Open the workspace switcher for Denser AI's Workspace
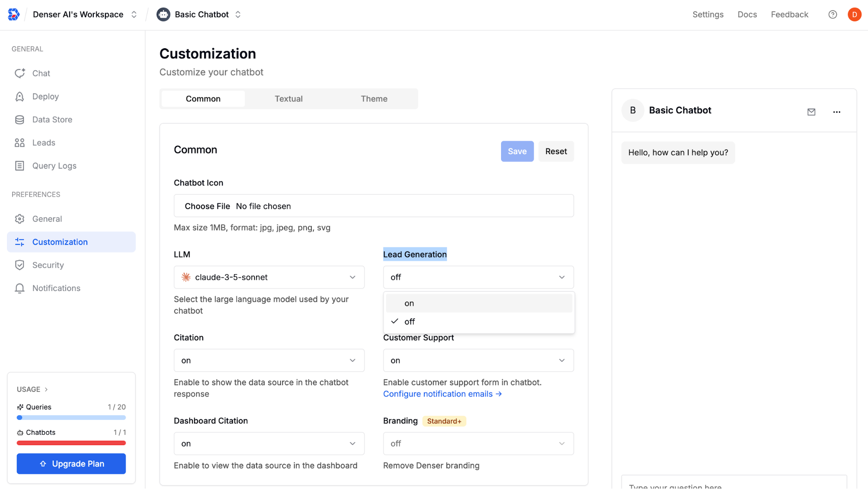The image size is (868, 489). point(134,14)
